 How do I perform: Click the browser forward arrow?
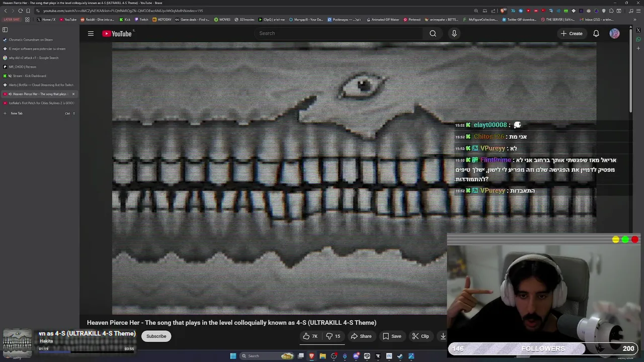tap(12, 11)
